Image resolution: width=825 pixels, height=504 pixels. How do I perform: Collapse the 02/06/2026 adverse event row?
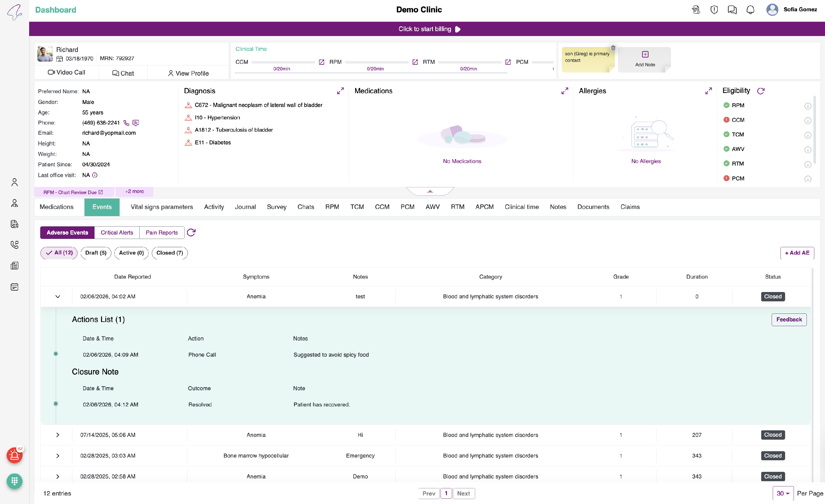tap(57, 296)
